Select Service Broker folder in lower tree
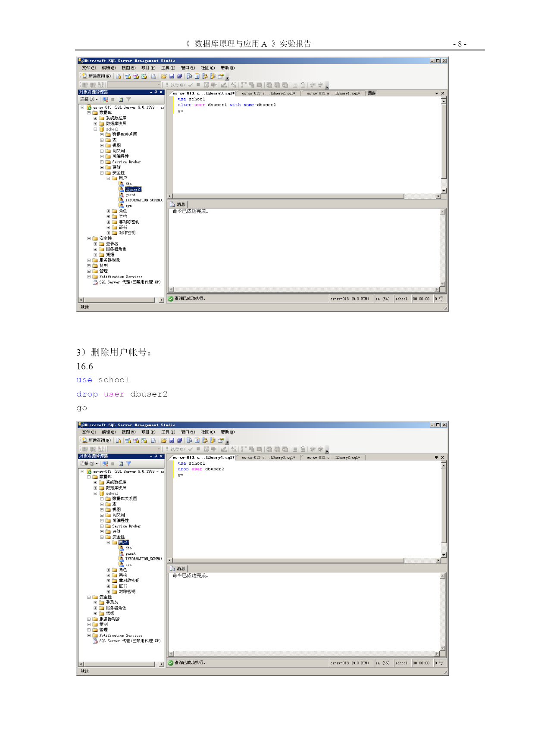 tap(126, 526)
